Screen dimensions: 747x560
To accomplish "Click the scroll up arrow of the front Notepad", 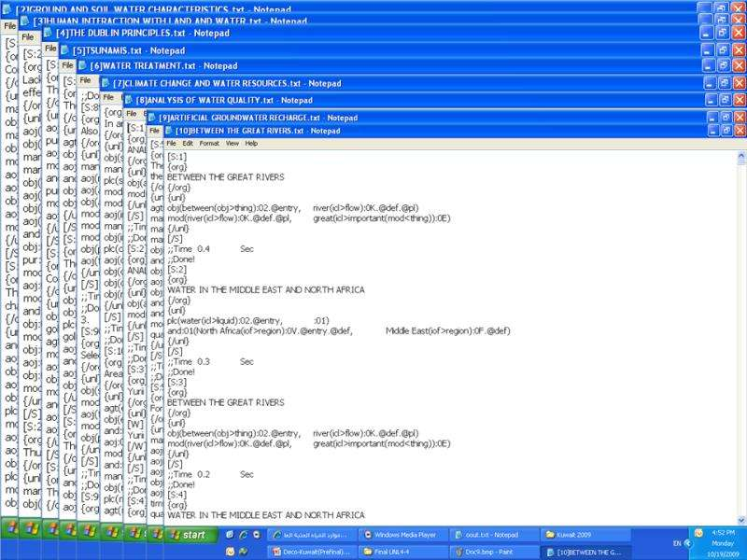I will click(x=739, y=156).
